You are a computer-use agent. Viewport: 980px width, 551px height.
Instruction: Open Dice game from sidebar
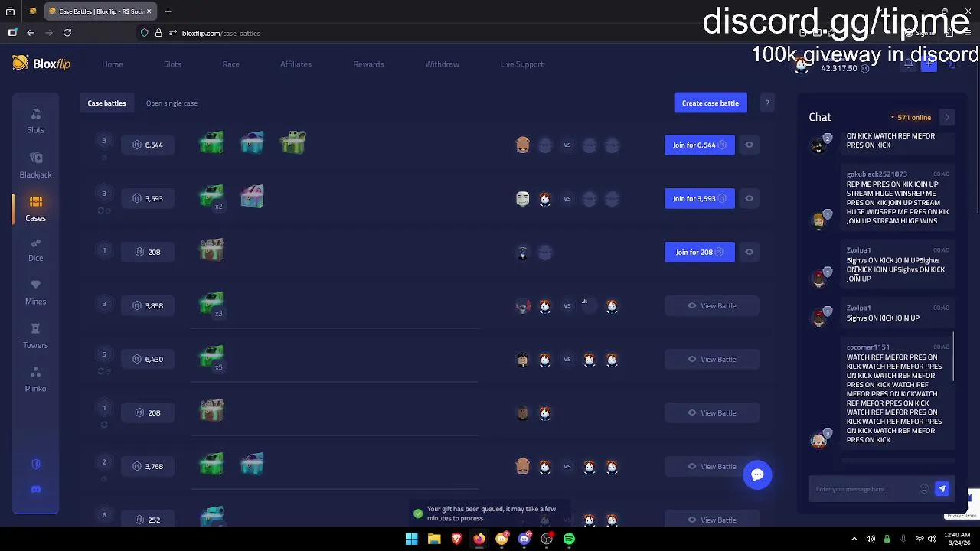click(35, 249)
